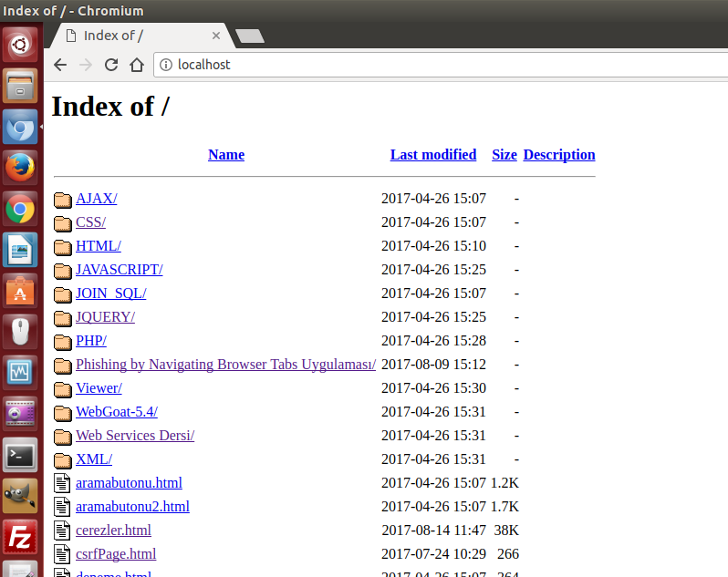Open the CSS/ directory
Image resolution: width=728 pixels, height=577 pixels.
pyautogui.click(x=90, y=222)
